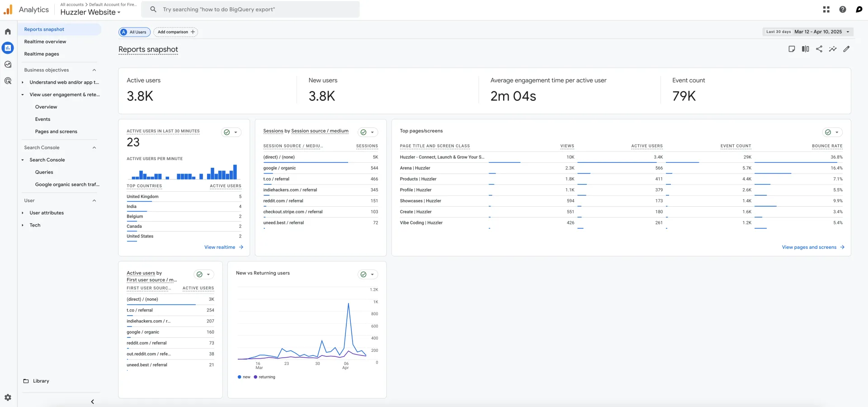868x407 pixels.
Task: Share this report icon
Action: tap(819, 49)
